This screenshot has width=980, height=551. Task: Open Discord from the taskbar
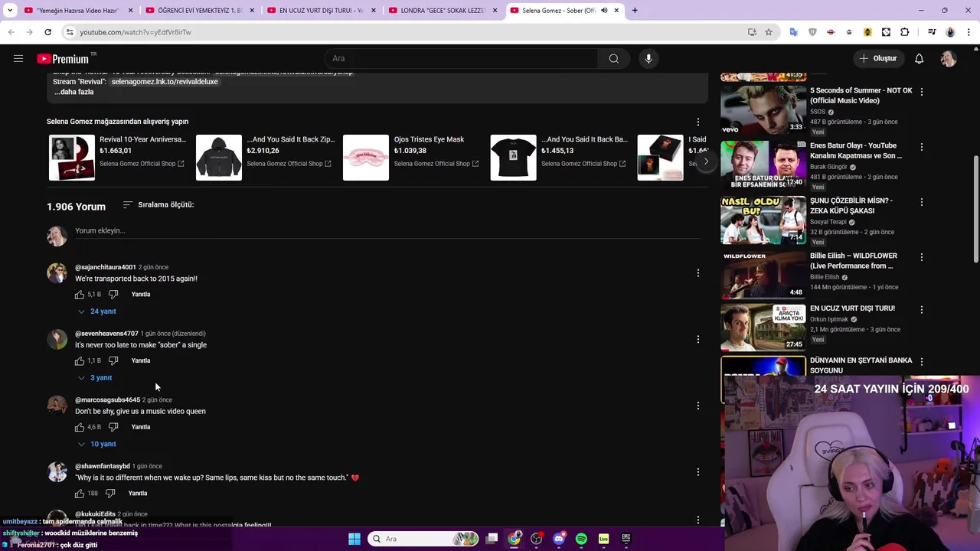[x=559, y=539]
